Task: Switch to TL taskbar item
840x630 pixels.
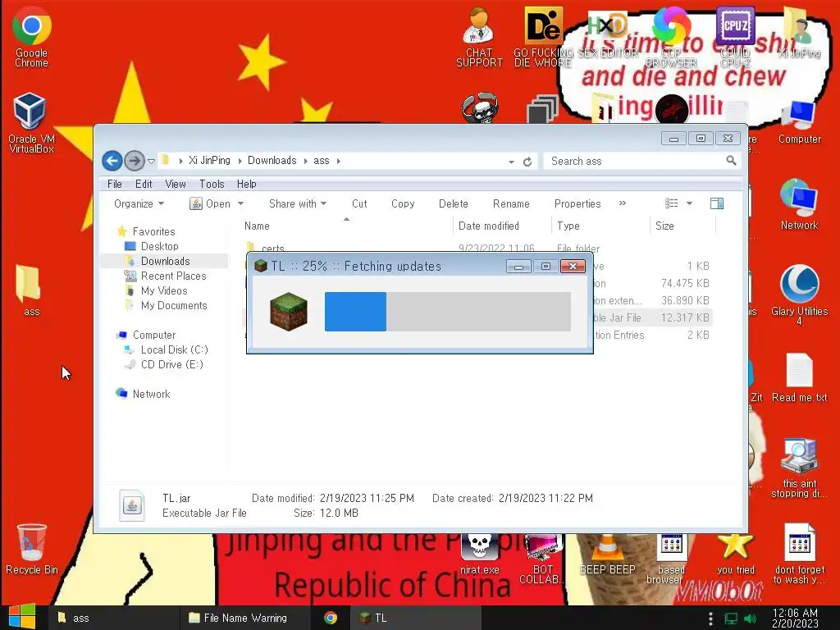Action: [x=416, y=618]
